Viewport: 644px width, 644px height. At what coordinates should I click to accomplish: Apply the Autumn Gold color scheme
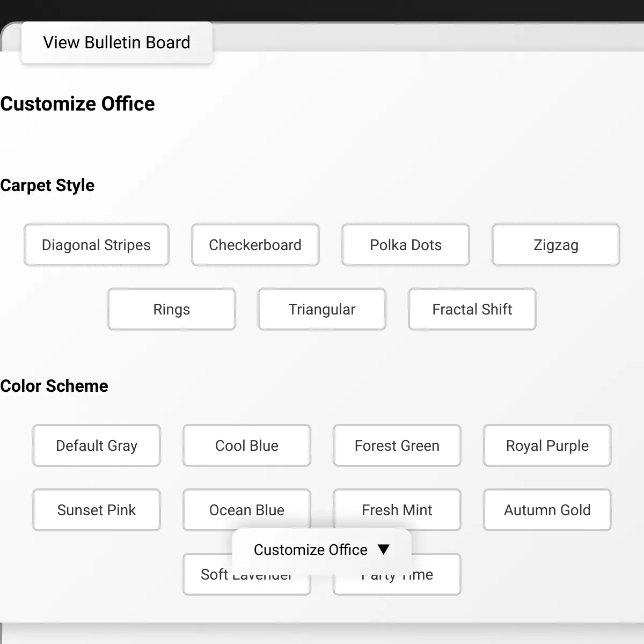(547, 510)
